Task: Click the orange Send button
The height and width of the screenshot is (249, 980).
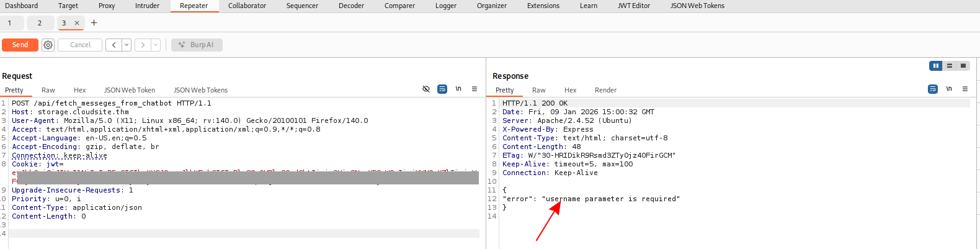Action: pyautogui.click(x=20, y=45)
